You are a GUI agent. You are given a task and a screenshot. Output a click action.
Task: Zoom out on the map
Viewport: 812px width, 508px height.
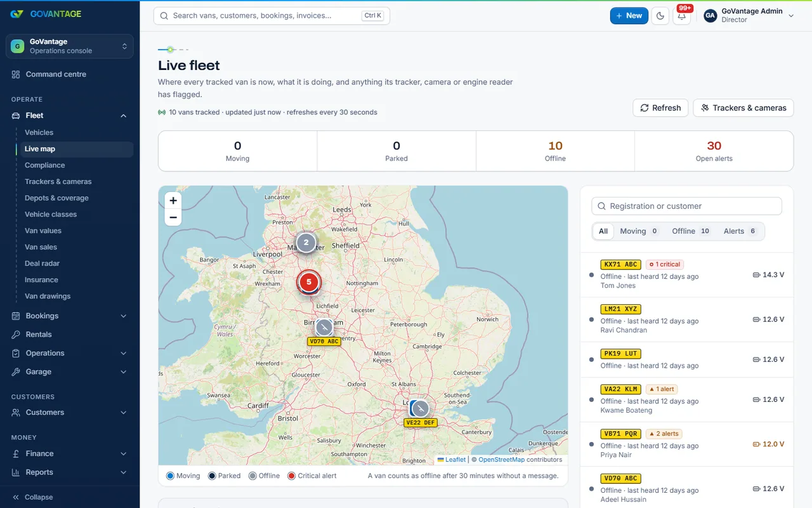coord(173,217)
